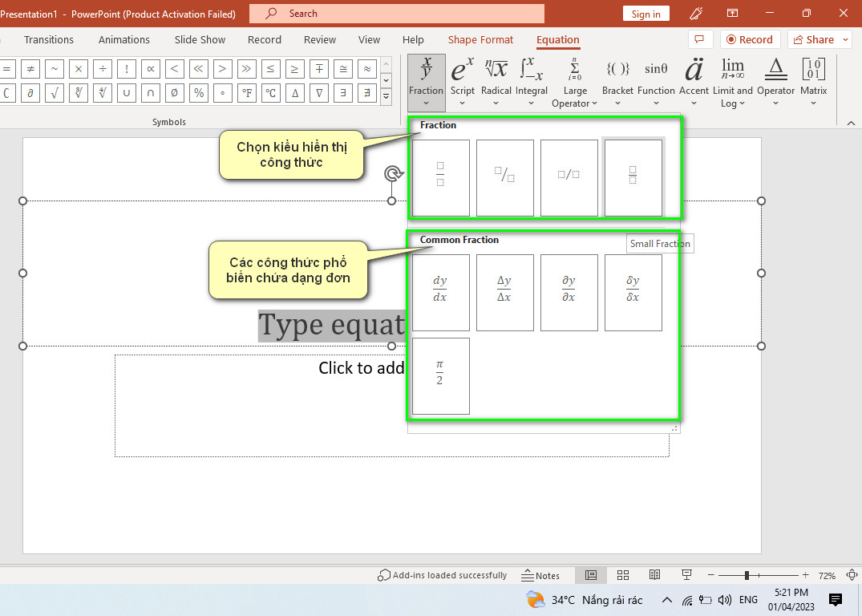Insert the less-than-or-equal-to symbol
This screenshot has width=862, height=616.
[270, 69]
